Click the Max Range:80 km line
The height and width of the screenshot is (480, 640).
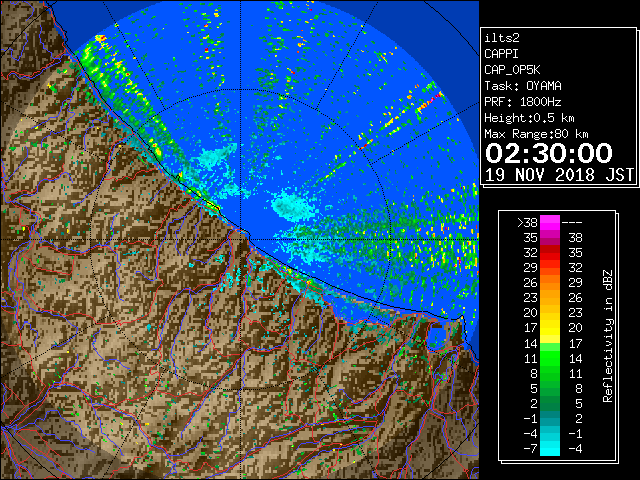coord(536,134)
